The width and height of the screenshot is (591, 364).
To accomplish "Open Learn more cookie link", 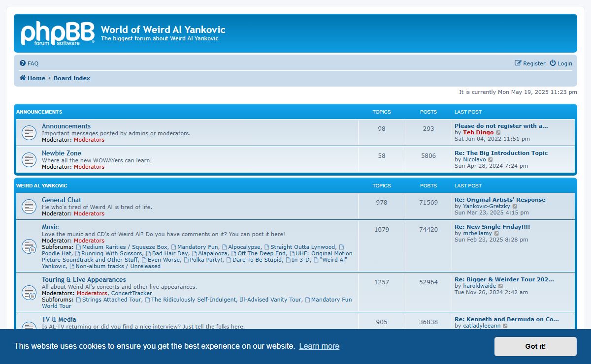I will click(319, 346).
